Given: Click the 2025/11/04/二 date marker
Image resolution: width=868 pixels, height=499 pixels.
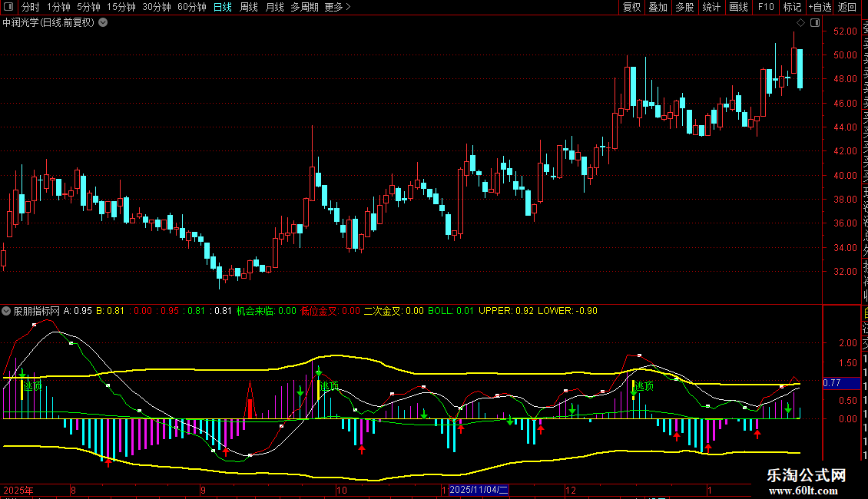Looking at the screenshot, I should click(479, 490).
